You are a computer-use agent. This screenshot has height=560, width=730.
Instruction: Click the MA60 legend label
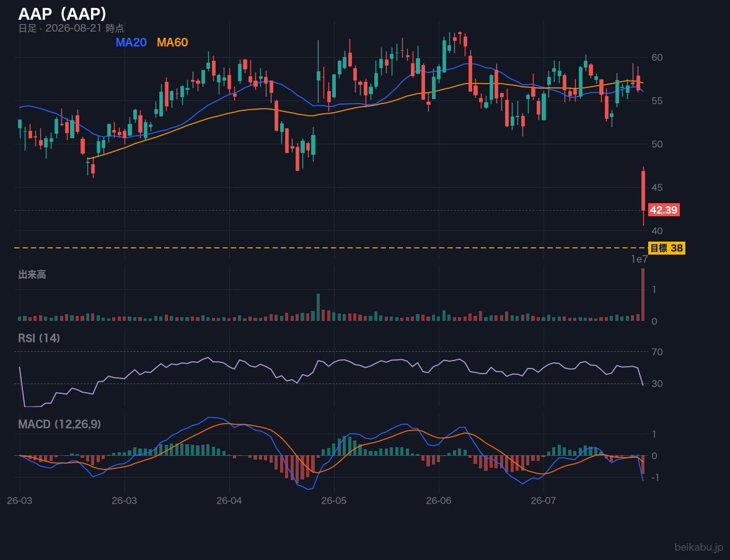(x=172, y=42)
